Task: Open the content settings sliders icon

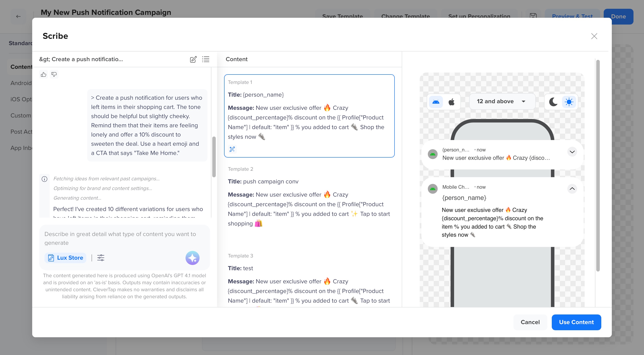Action: 101,258
